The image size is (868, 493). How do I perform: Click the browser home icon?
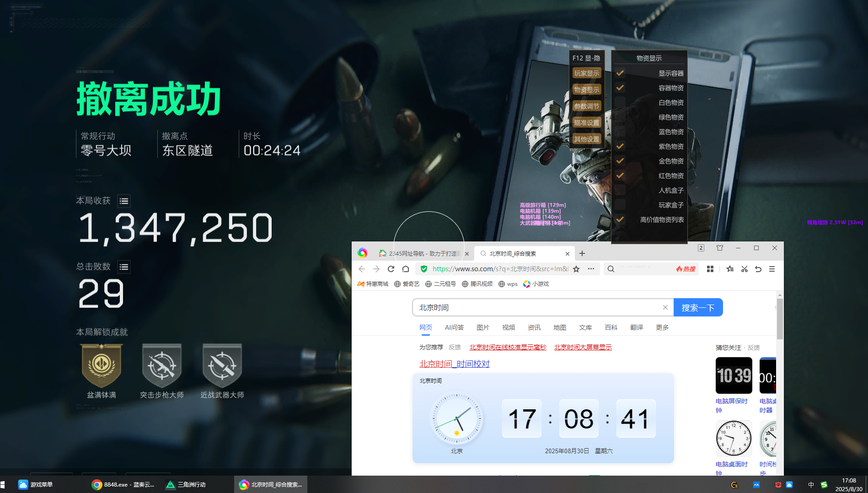[405, 269]
